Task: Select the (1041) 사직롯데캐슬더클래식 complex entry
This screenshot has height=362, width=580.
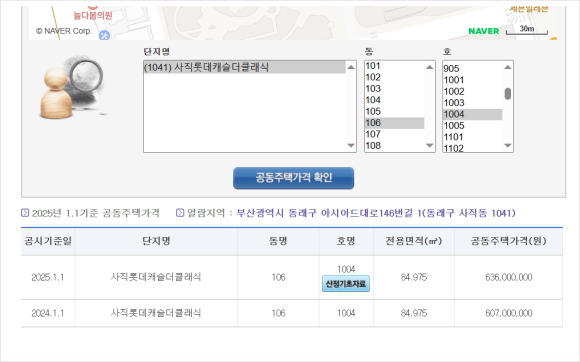Action: point(244,67)
